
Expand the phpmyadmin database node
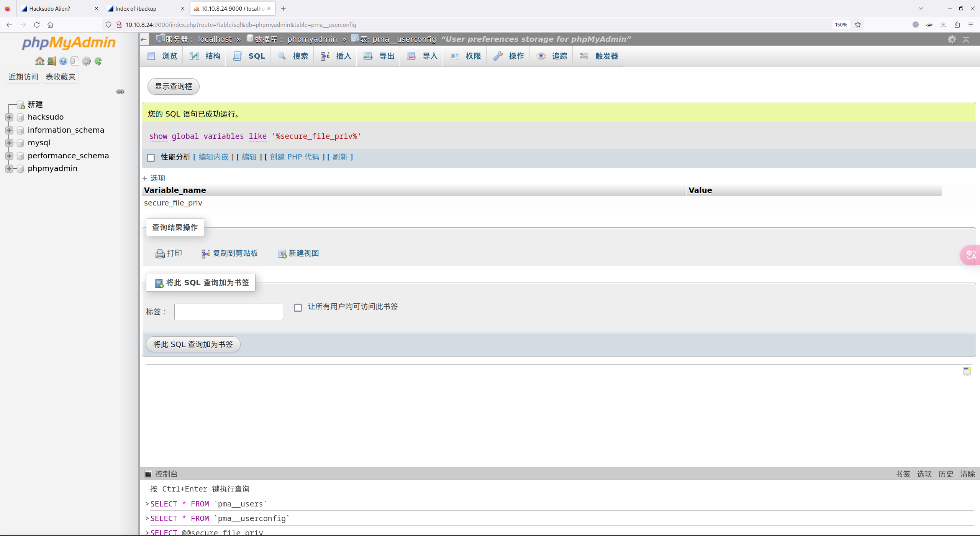[x=9, y=169]
